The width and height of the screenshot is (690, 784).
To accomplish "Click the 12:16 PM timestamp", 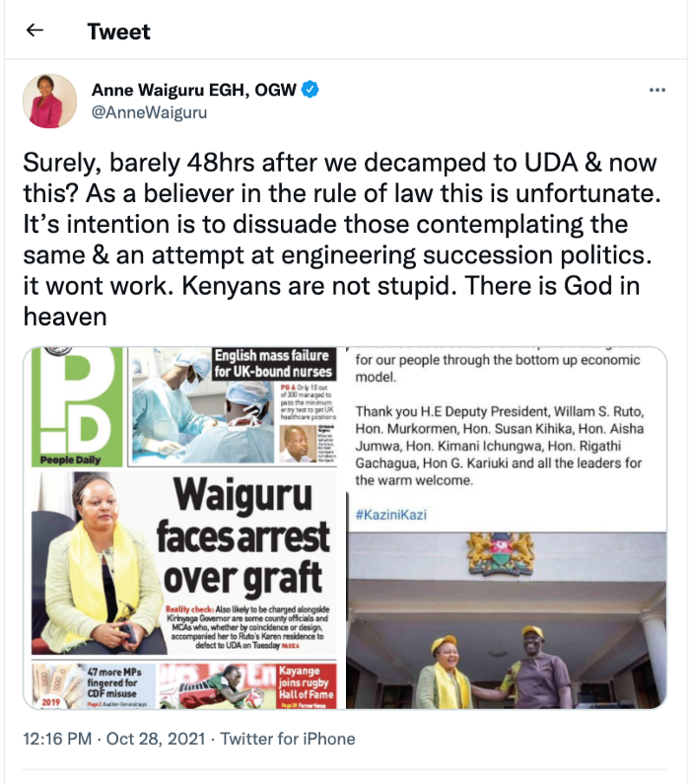I will [57, 739].
